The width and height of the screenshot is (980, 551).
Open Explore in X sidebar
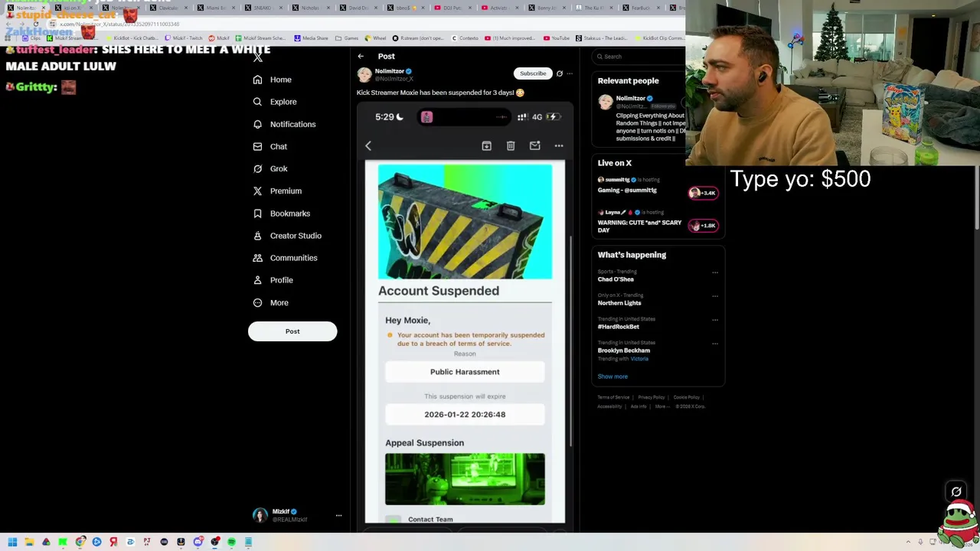[x=275, y=102]
